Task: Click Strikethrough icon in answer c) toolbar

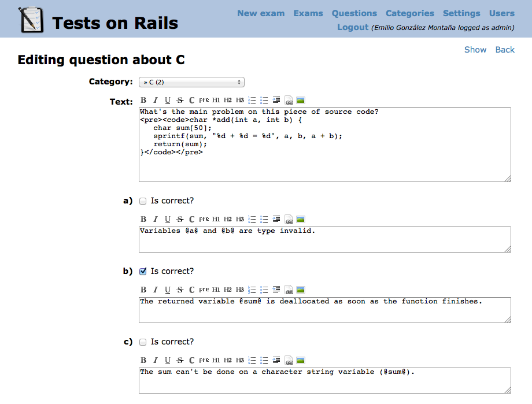Action: click(180, 360)
